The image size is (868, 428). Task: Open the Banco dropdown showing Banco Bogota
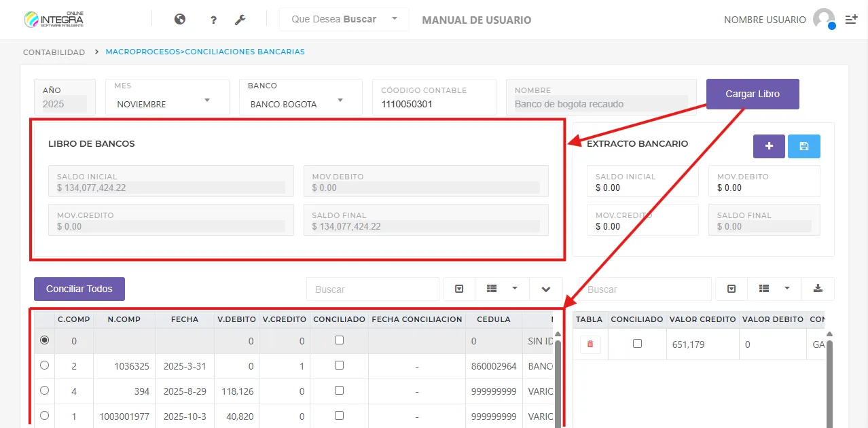(300, 104)
